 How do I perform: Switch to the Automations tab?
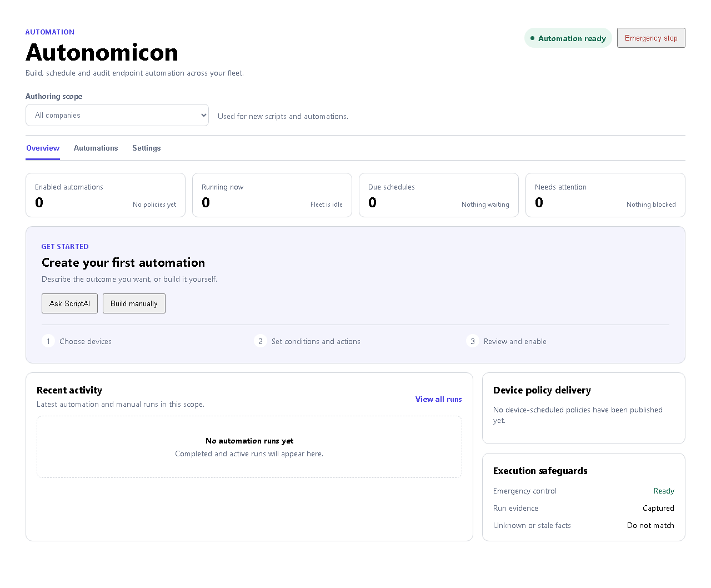(96, 148)
